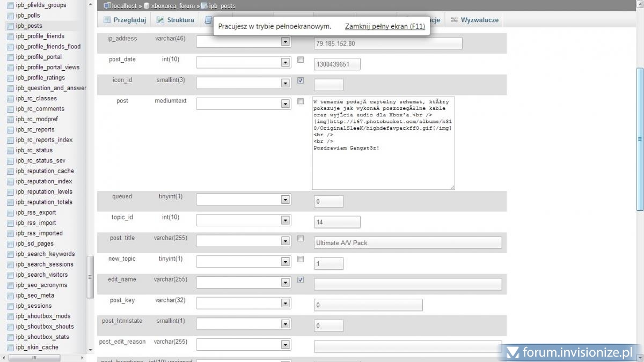This screenshot has width=644, height=362.
Task: Click the table icon beside ipb_polls
Action: point(10,16)
